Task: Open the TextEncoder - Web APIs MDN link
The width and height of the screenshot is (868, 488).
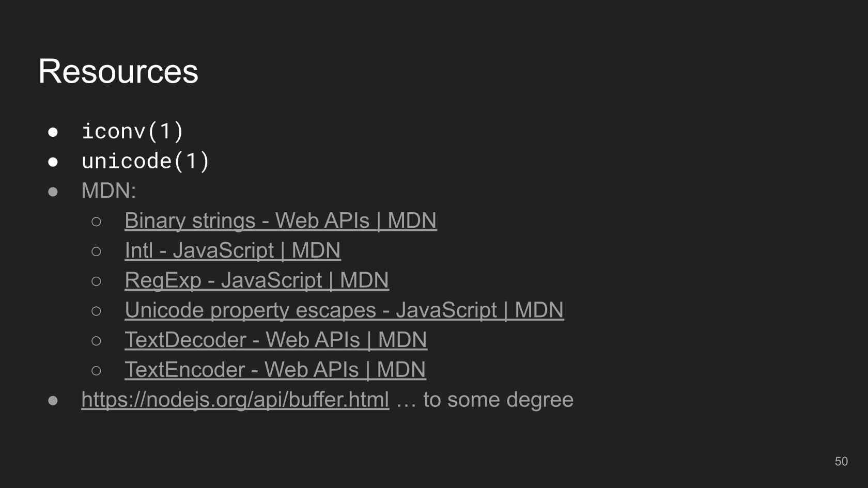Action: tap(275, 370)
